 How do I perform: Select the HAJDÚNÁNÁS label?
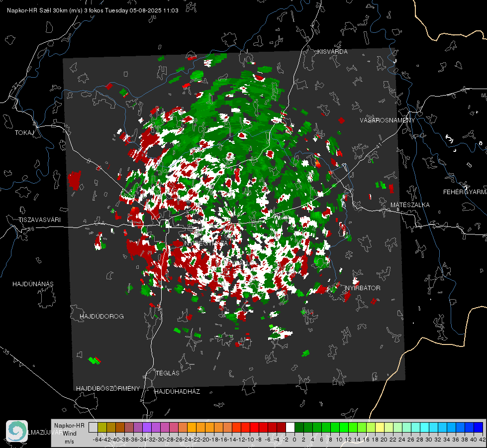[x=33, y=284]
